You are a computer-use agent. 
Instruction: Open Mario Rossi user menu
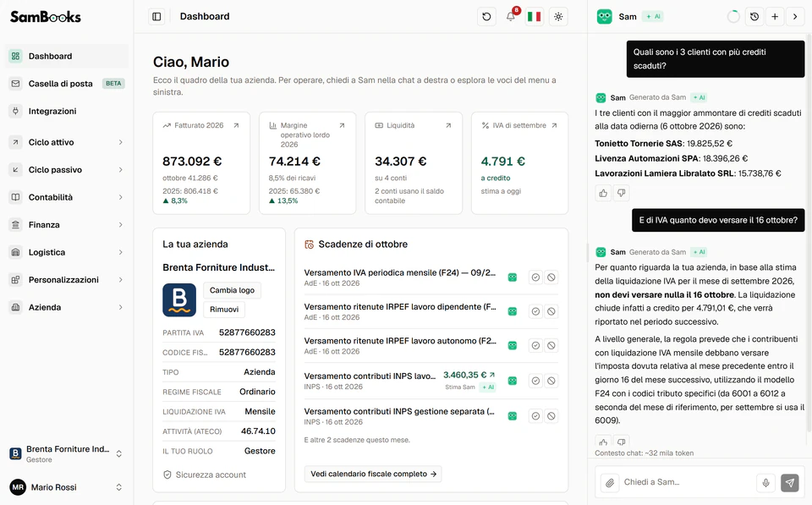[x=67, y=487]
